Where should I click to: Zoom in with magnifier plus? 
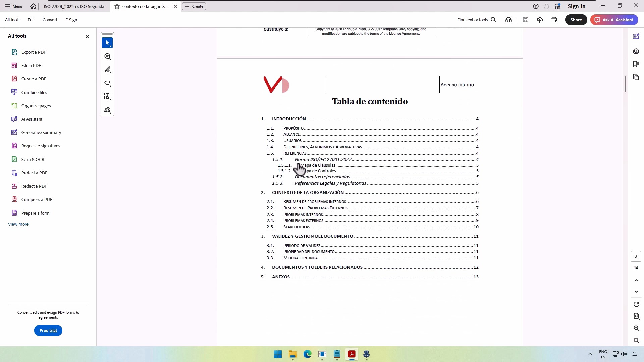coord(636,328)
